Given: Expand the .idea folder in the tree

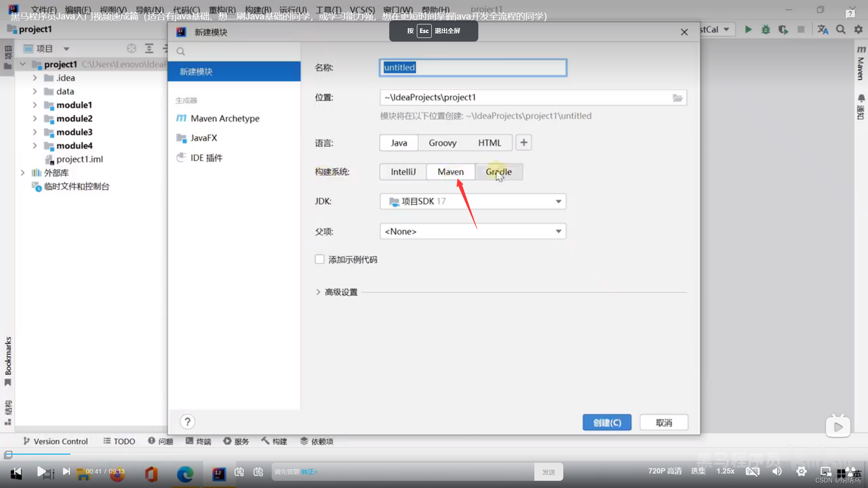Looking at the screenshot, I should tap(35, 78).
